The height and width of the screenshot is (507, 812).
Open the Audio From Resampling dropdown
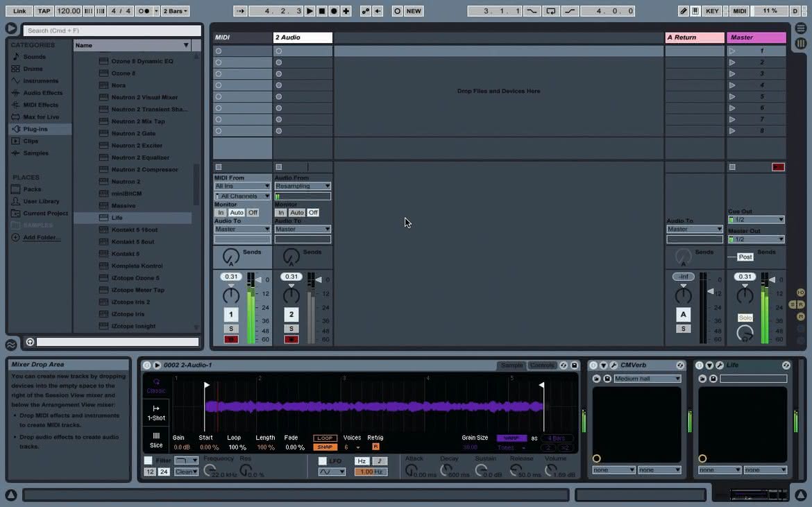coord(303,187)
